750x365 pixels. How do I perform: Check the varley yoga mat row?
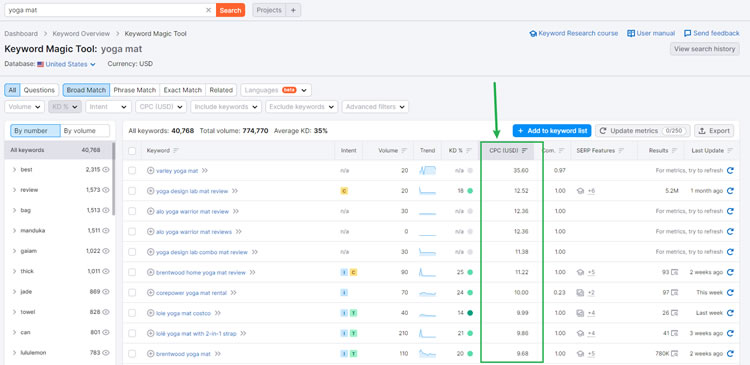pos(132,170)
